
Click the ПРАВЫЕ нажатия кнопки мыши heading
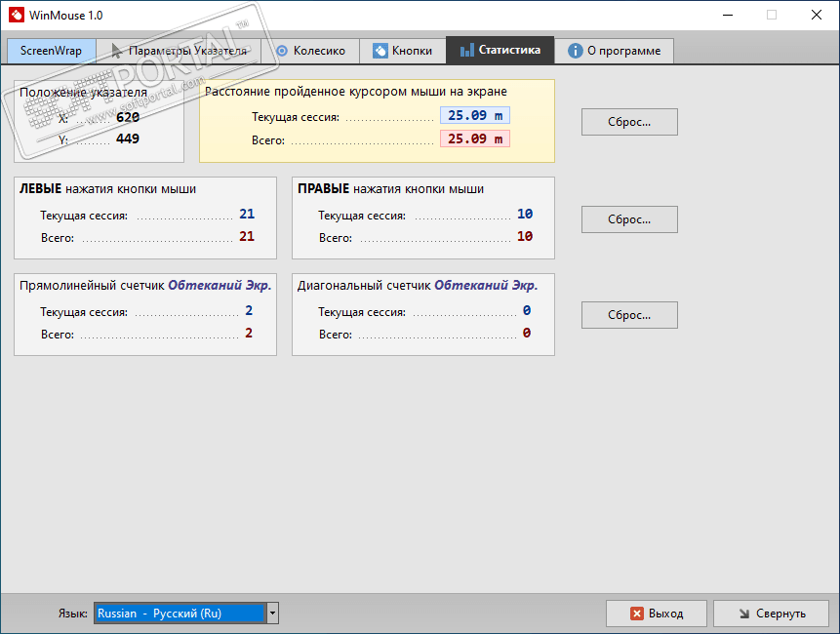coord(390,189)
